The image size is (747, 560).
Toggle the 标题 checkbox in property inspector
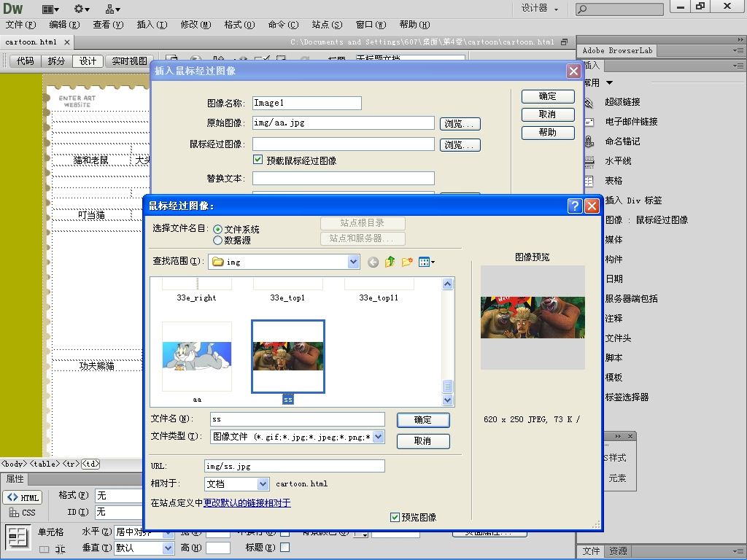[x=285, y=548]
